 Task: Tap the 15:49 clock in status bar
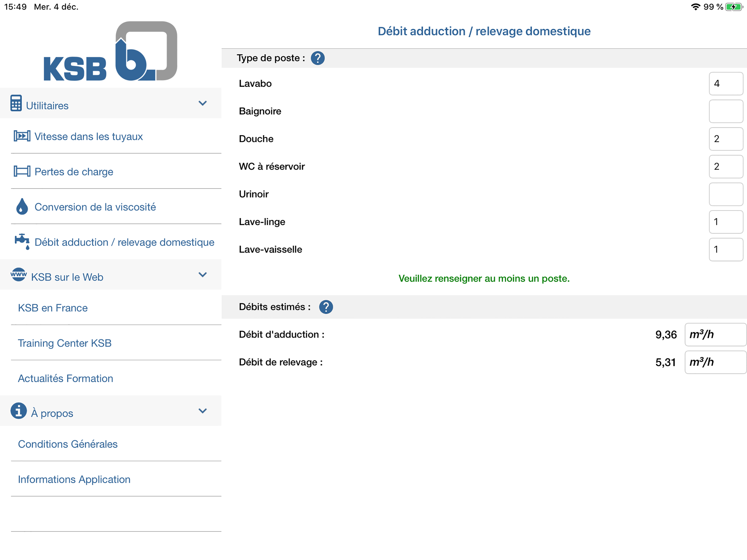click(15, 7)
